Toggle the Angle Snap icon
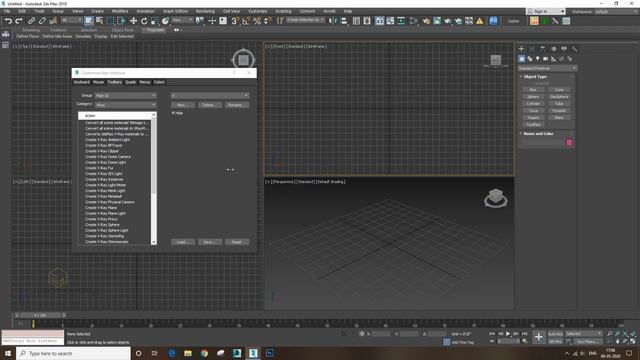Viewport: 640px width, 360px height. [246, 21]
